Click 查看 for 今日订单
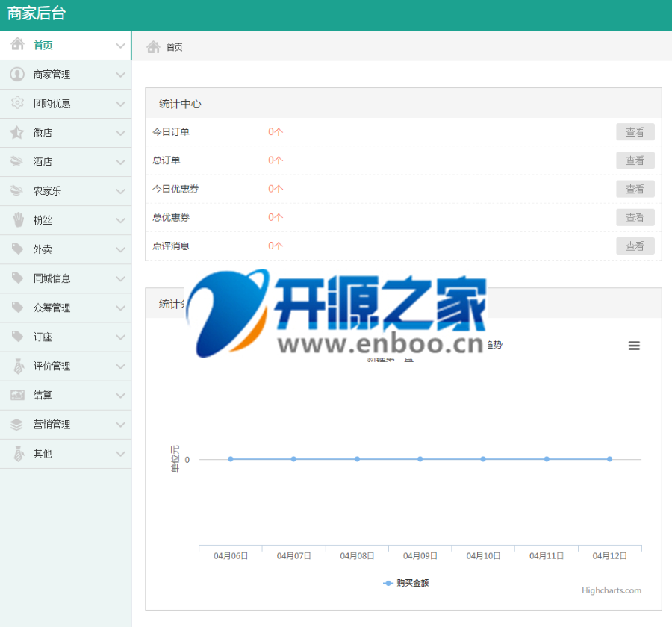Image resolution: width=672 pixels, height=627 pixels. [x=635, y=132]
